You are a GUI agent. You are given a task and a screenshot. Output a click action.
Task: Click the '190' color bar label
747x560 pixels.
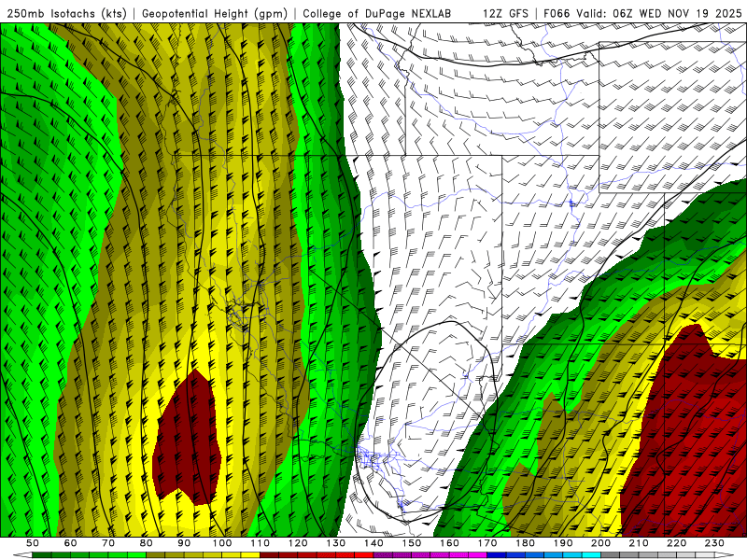point(563,543)
